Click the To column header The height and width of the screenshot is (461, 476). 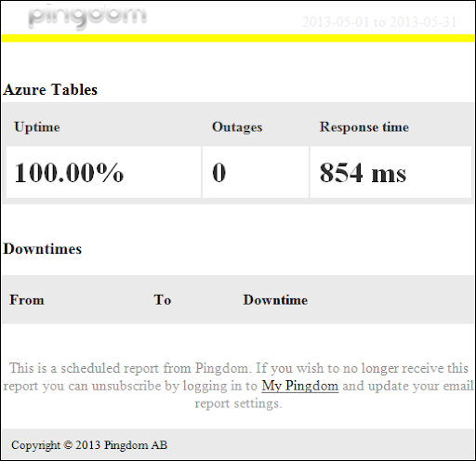click(x=163, y=300)
